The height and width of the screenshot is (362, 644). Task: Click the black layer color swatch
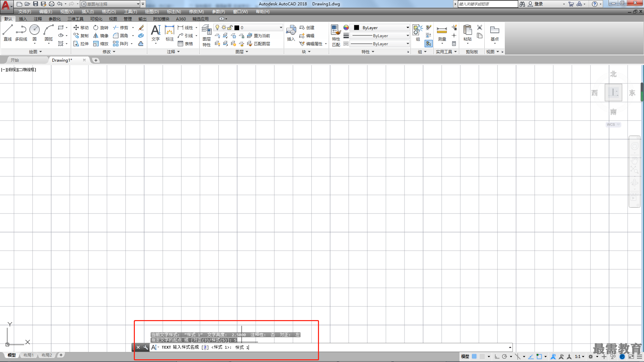pos(237,28)
